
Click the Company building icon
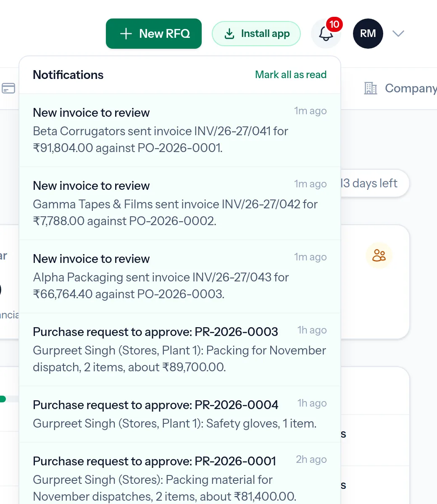tap(370, 88)
